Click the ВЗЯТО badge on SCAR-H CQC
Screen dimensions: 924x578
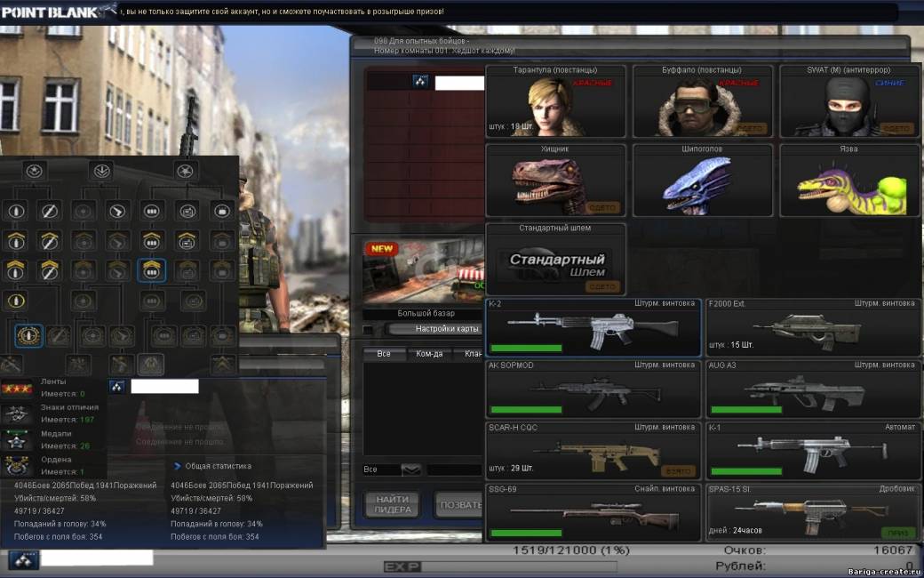(678, 471)
